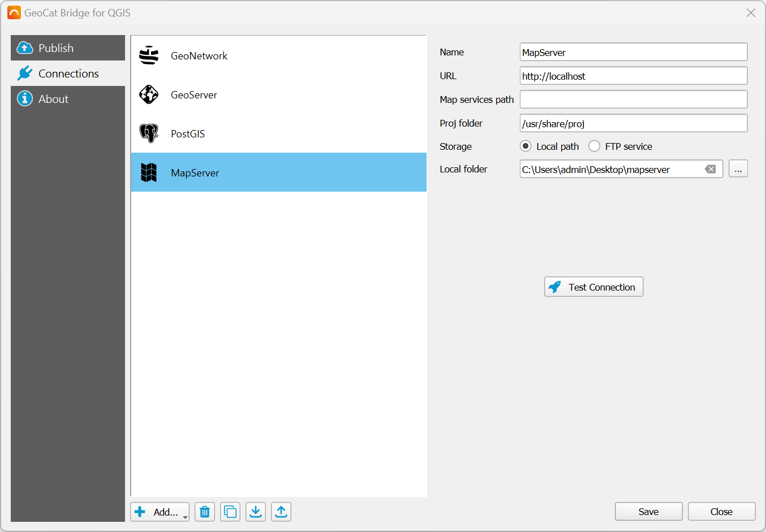This screenshot has height=532, width=766.
Task: Click the export connections upload icon
Action: click(x=281, y=512)
